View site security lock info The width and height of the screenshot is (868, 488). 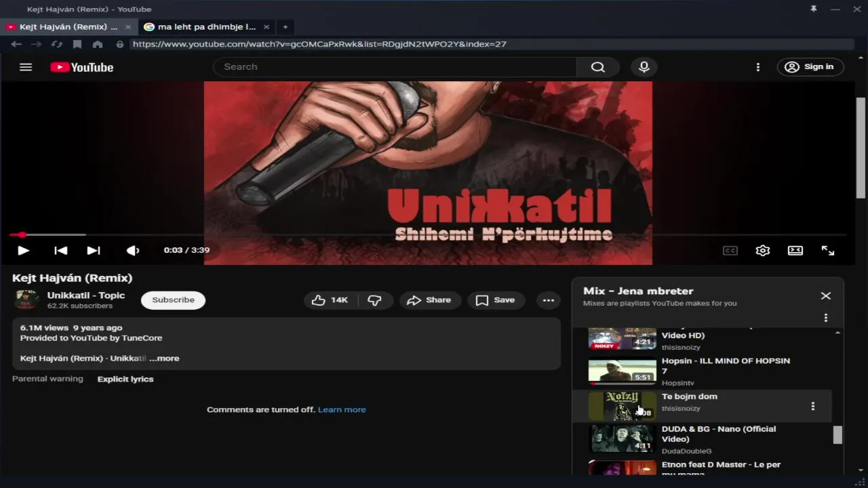[x=120, y=44]
